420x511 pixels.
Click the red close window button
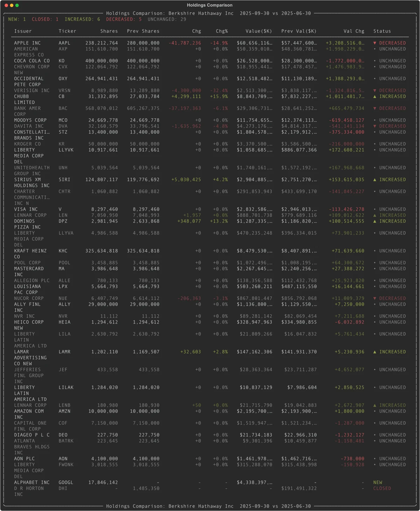(6, 5)
